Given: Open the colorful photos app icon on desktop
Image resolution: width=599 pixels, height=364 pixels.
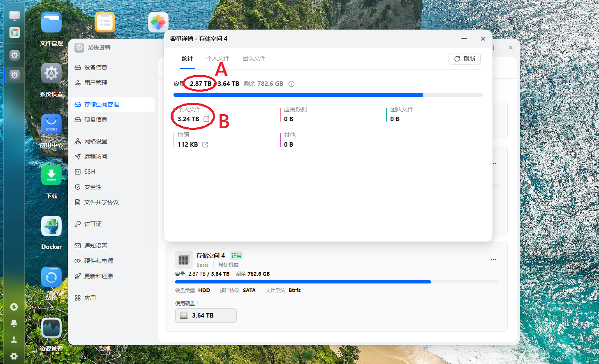Looking at the screenshot, I should [x=158, y=22].
